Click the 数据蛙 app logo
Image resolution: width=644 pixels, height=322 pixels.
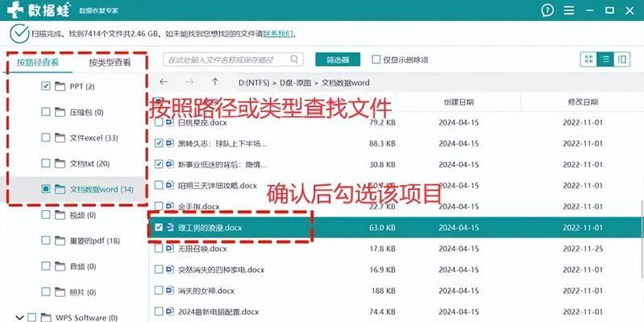(39, 10)
